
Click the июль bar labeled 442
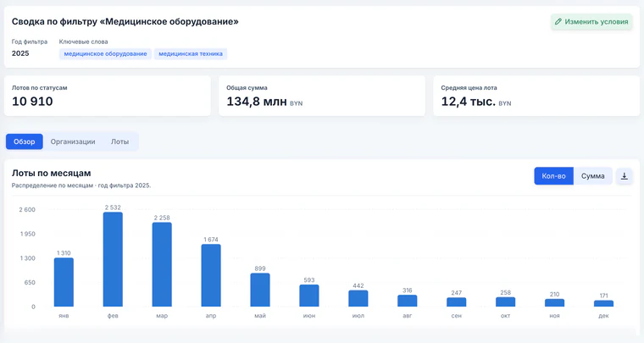tap(358, 298)
